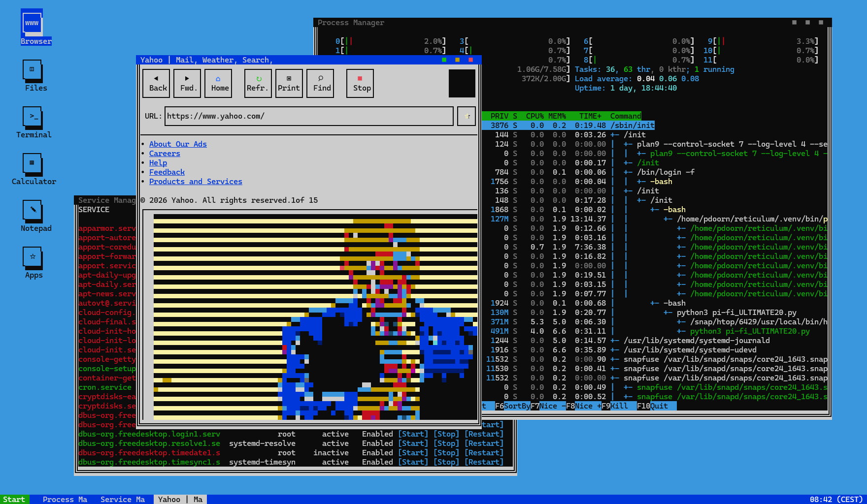Image resolution: width=867 pixels, height=504 pixels.
Task: Click F8 Nice + in Process Manager
Action: (584, 406)
